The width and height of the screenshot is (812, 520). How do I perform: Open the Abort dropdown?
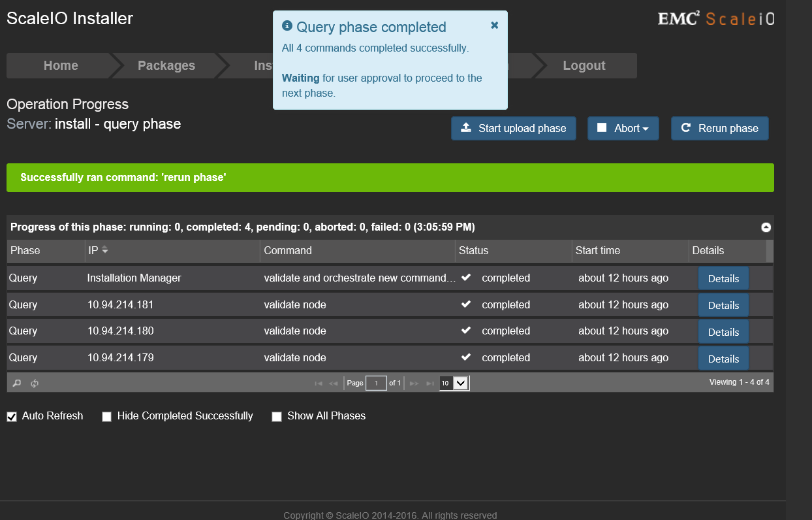[623, 128]
